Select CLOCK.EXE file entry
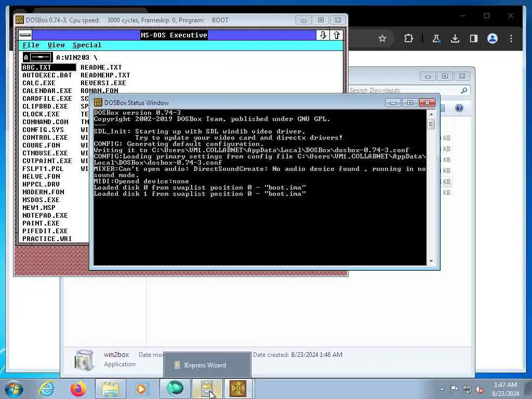The image size is (532, 399). (41, 114)
